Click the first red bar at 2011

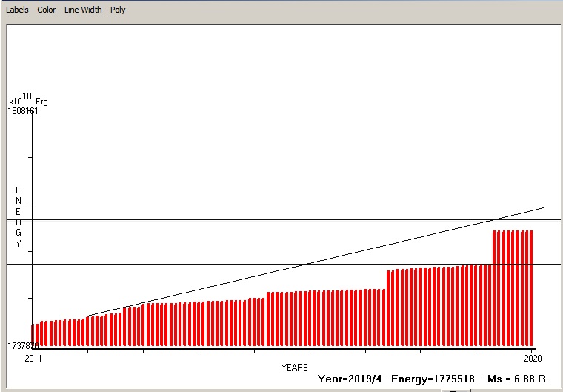click(33, 336)
